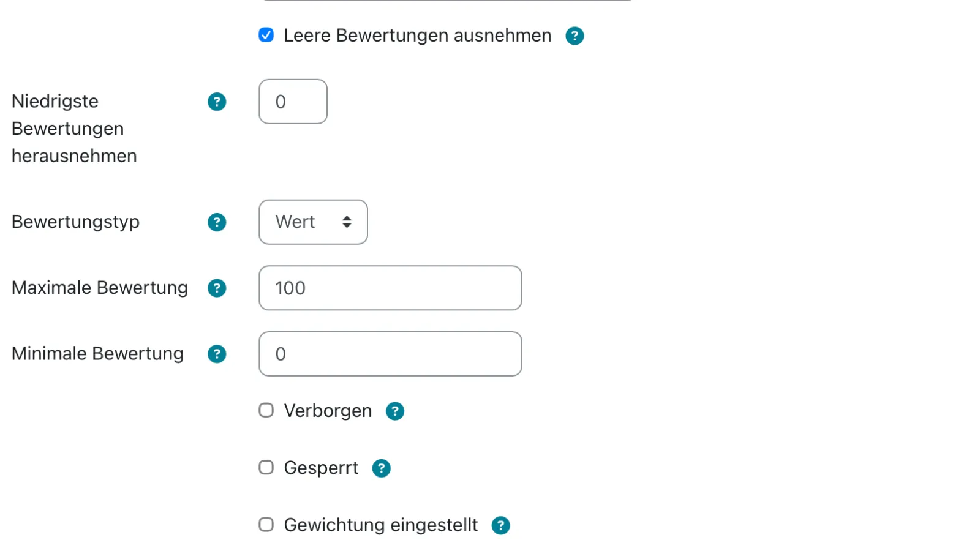Click the "Verborgen" label text
The height and width of the screenshot is (551, 980).
click(328, 411)
